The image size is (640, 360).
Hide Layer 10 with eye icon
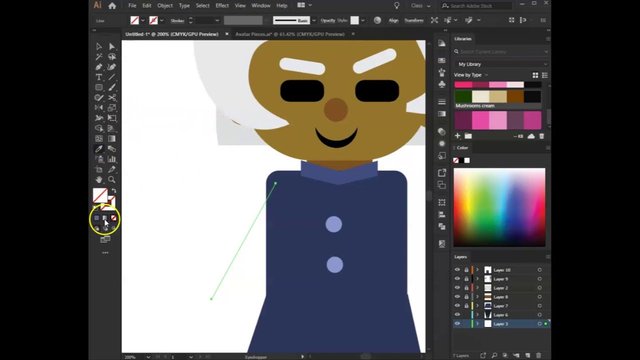point(457,270)
